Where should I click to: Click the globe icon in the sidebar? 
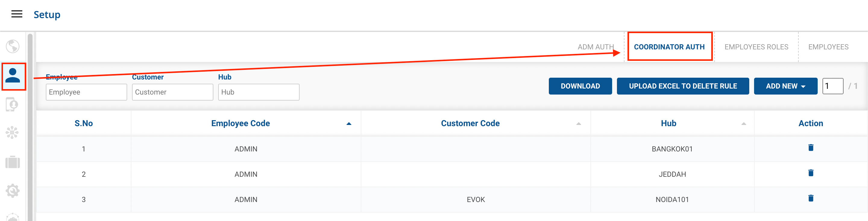(x=12, y=46)
